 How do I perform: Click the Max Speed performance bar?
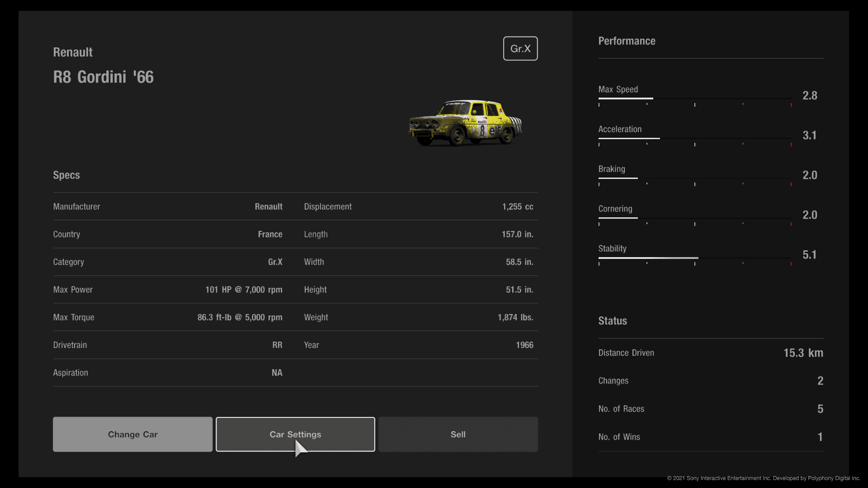pos(695,99)
